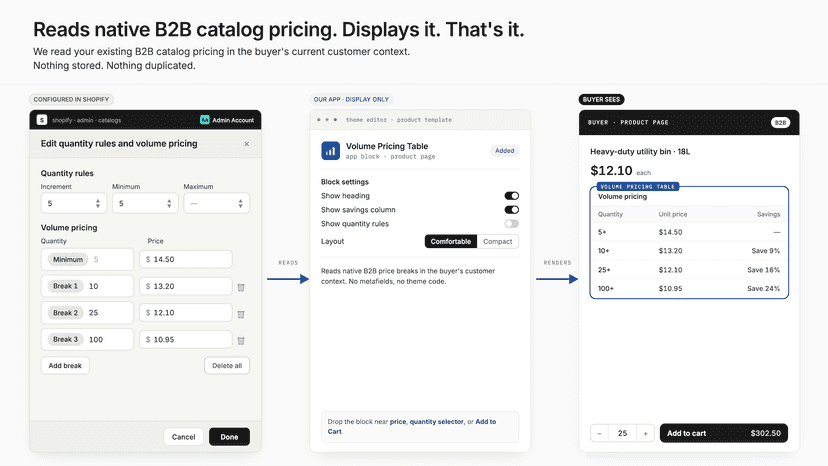The image size is (828, 466).
Task: Click the '$12.10 each' product price
Action: (620, 171)
